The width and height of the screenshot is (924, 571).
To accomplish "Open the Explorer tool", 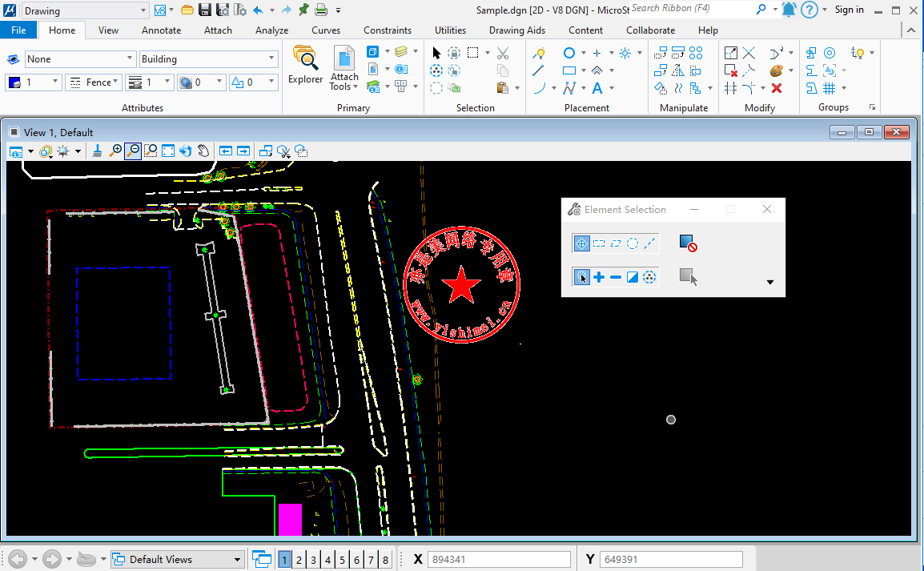I will coord(305,65).
